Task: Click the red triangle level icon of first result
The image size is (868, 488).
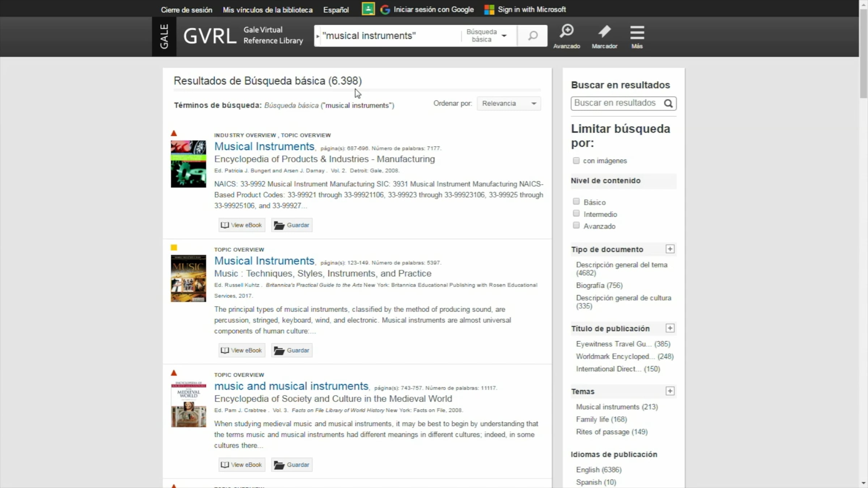Action: click(174, 133)
